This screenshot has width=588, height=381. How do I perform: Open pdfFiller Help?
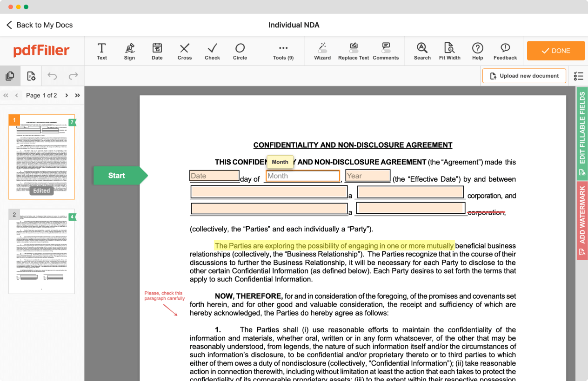[477, 51]
